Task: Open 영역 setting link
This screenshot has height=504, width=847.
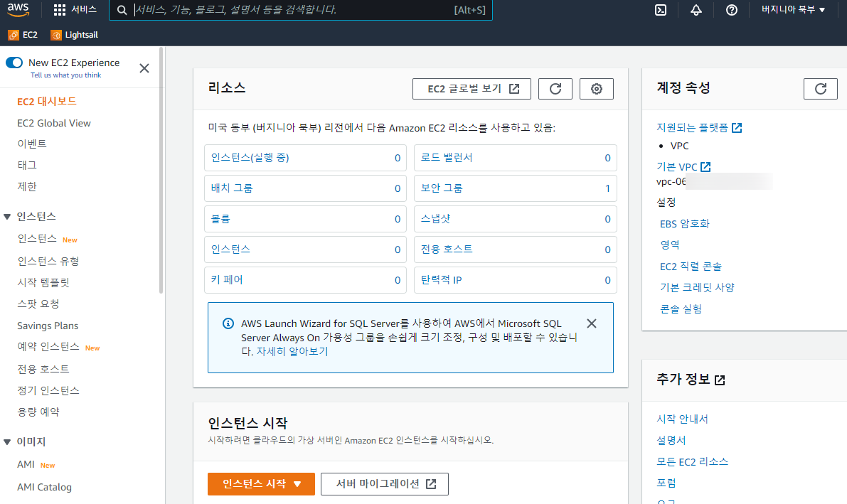Action: [670, 245]
